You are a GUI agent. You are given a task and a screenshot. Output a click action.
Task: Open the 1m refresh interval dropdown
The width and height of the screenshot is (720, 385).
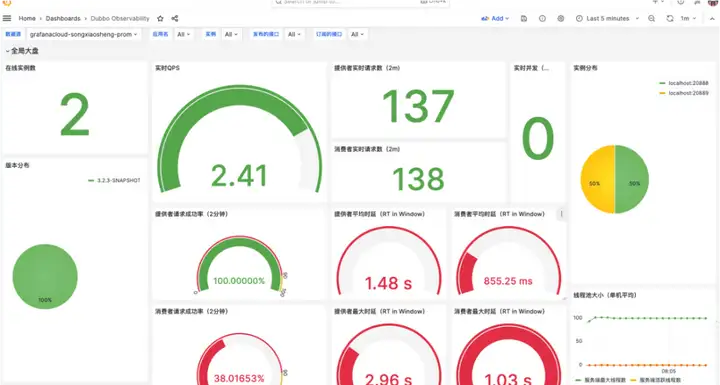(x=688, y=18)
